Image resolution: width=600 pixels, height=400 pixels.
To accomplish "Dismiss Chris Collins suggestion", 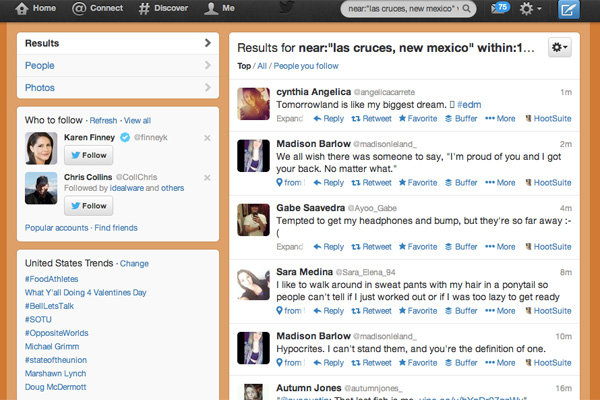I will click(207, 178).
